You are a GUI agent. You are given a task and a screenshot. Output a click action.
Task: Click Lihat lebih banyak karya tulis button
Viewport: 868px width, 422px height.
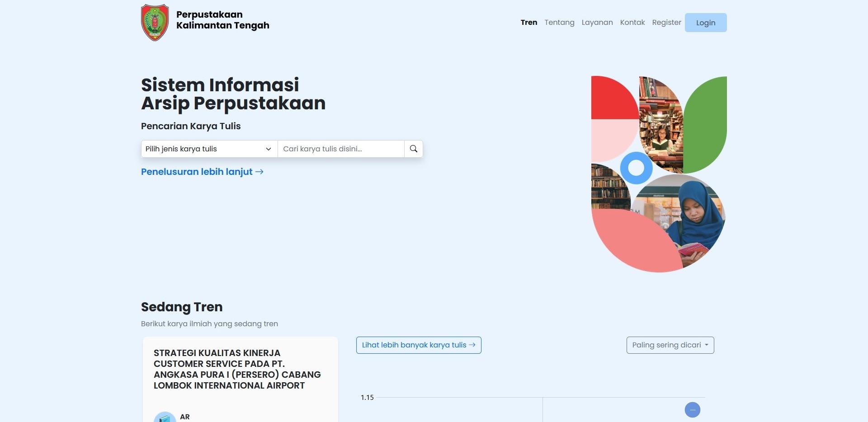point(419,345)
